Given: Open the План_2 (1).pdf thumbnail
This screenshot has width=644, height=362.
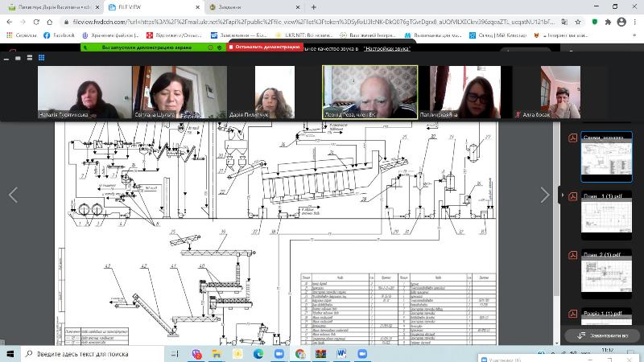Looking at the screenshot, I should pyautogui.click(x=606, y=274).
